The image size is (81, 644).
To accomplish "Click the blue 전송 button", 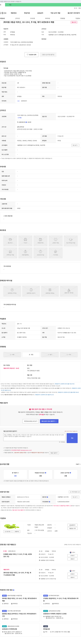I will pos(72,438).
